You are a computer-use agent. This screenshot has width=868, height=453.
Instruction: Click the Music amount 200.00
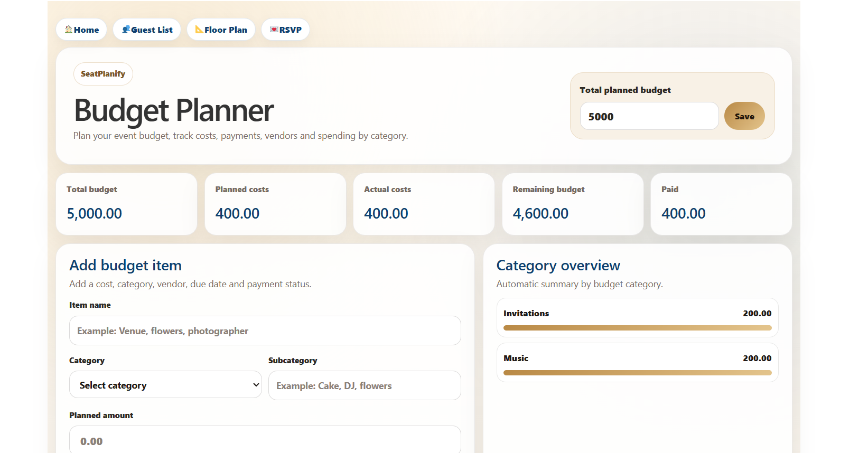tap(757, 358)
